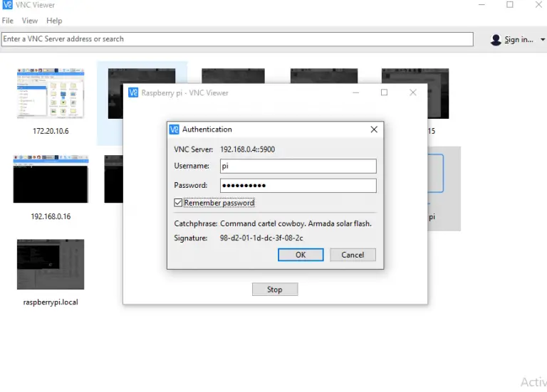Focus the VNC Server address search field
The width and height of the screenshot is (547, 392).
tap(237, 39)
